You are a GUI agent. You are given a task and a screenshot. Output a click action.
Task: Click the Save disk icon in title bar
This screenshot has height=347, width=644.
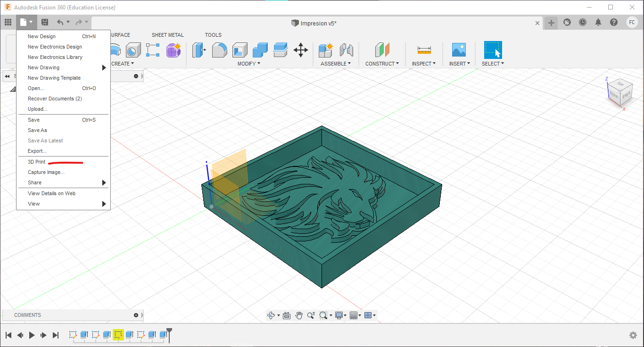coord(45,22)
